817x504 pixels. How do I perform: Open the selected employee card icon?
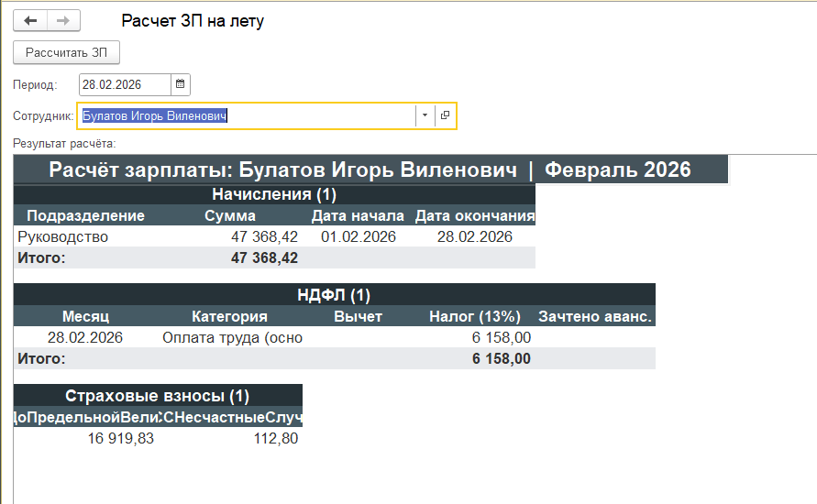tap(445, 115)
